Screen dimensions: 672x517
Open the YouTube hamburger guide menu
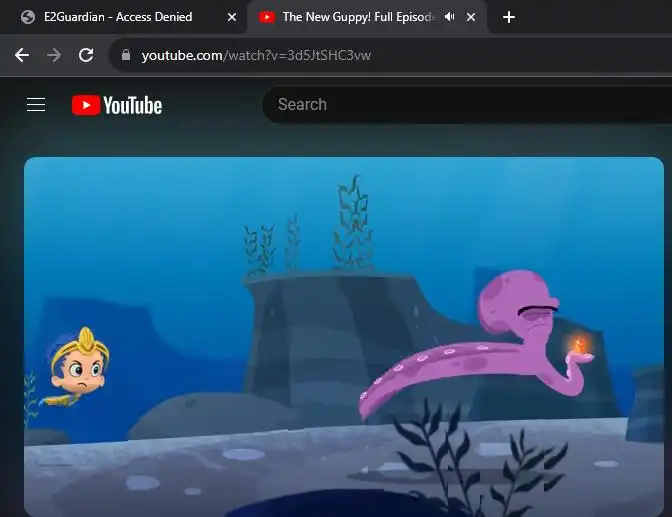click(36, 105)
